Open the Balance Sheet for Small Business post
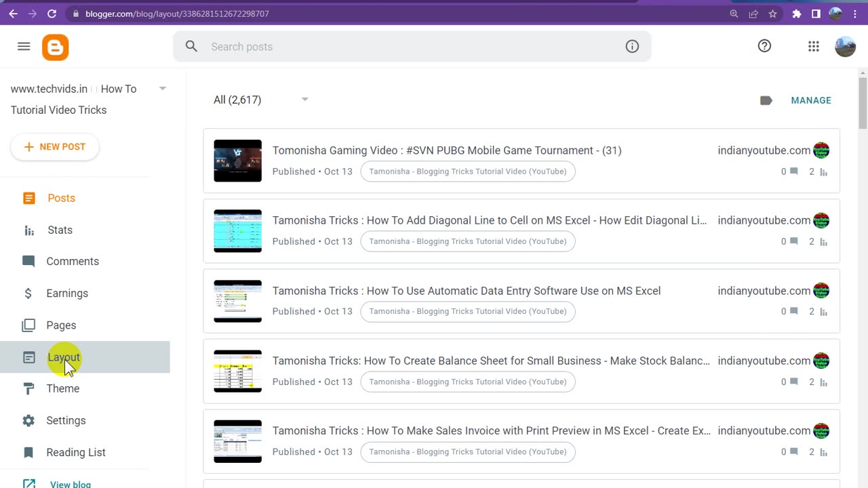Viewport: 868px width, 488px height. (491, 361)
